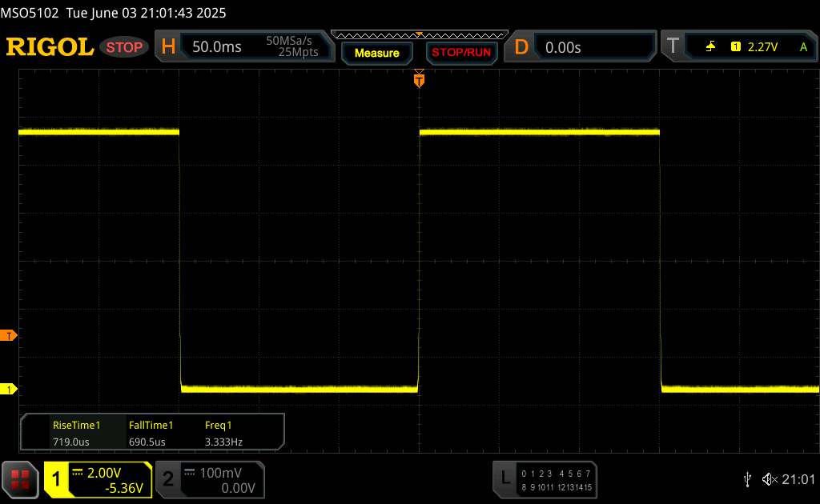
Task: Open the logic analyzer L icon
Action: (x=504, y=478)
